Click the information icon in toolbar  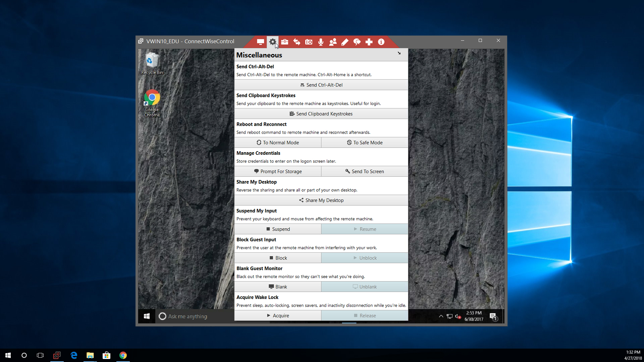pyautogui.click(x=381, y=42)
